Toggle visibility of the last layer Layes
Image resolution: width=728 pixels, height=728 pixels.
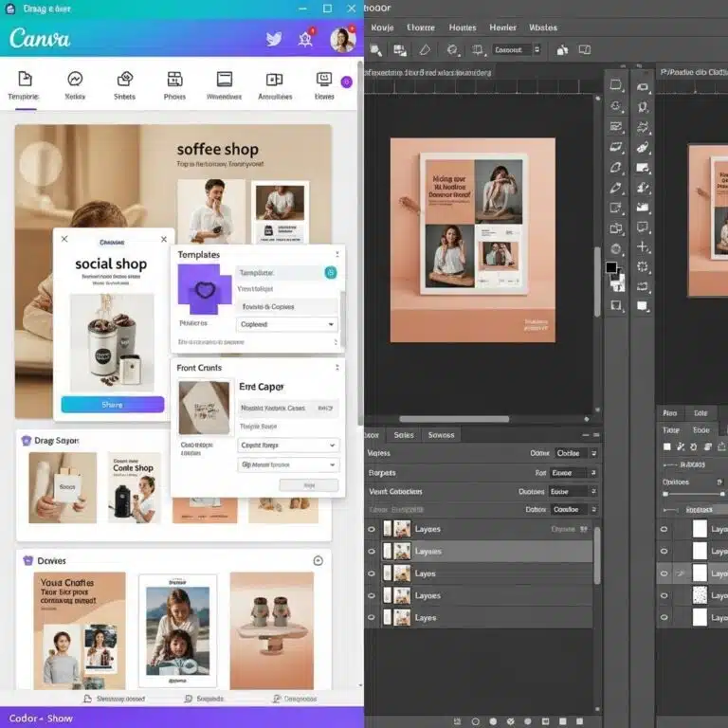372,617
